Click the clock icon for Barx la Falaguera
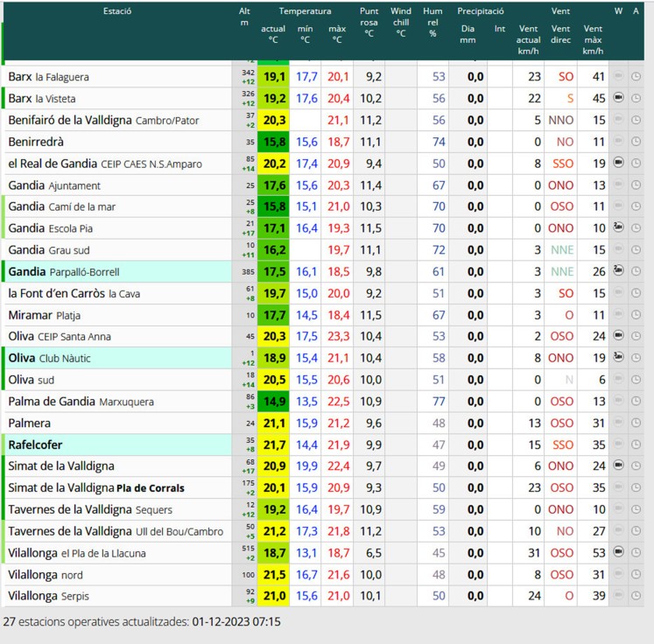The height and width of the screenshot is (644, 654). tap(636, 77)
